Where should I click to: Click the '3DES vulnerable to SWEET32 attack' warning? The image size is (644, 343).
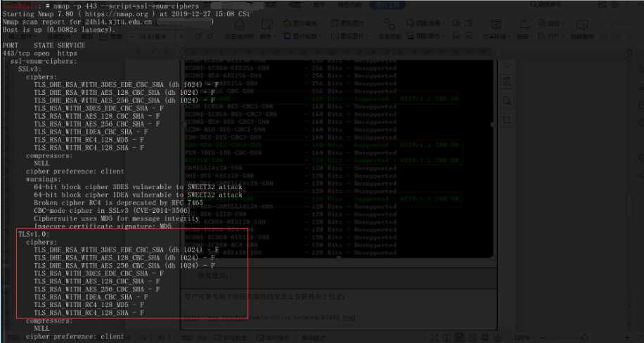[138, 187]
